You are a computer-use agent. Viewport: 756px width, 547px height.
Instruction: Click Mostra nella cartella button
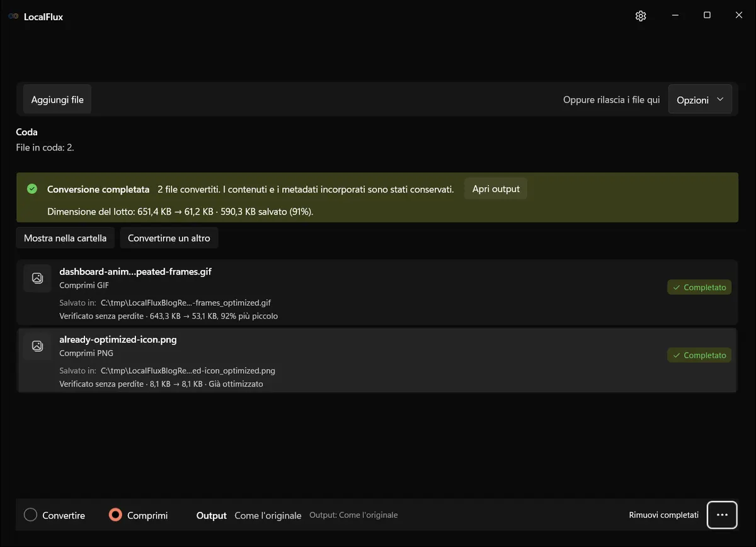(x=65, y=238)
